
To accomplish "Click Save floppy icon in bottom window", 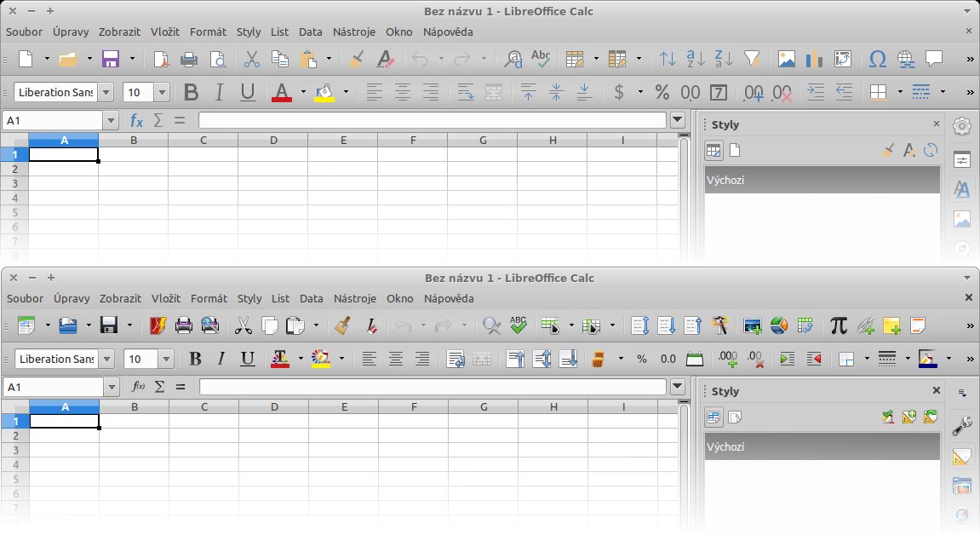I will [x=109, y=325].
